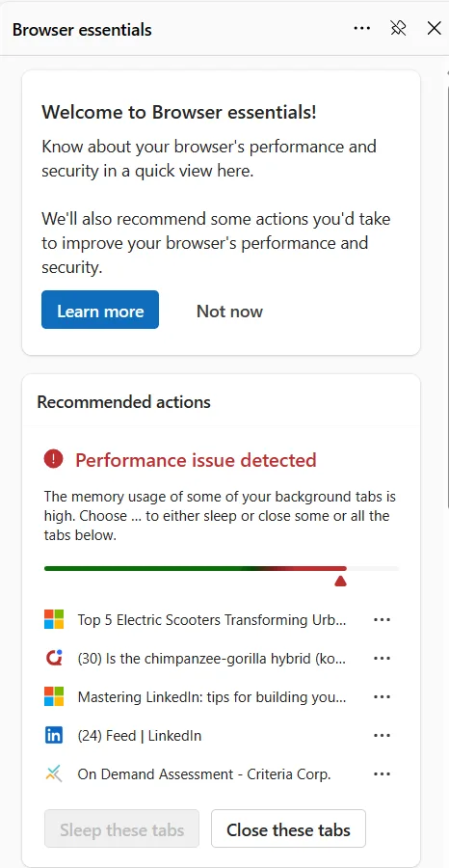Click the Microsoft logo beside Electric Scooters tab

point(54,619)
